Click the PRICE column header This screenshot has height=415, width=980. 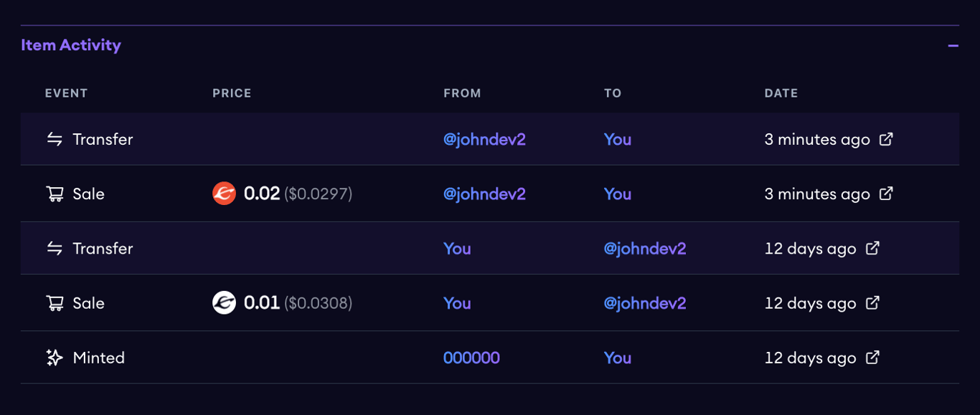coord(232,93)
